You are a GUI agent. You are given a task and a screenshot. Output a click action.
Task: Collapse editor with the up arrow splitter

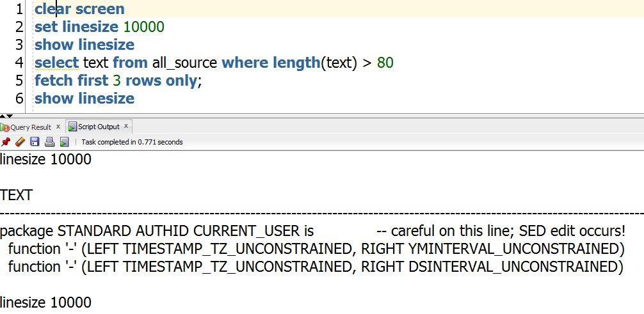[3, 116]
